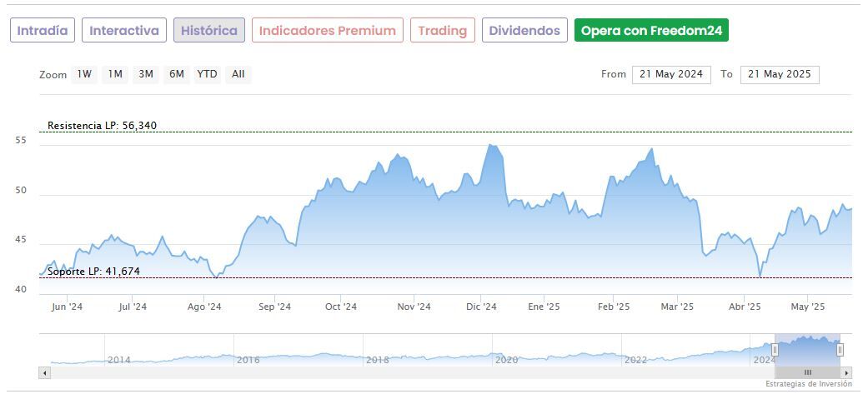
Task: Open the Indicadores Premium tab
Action: point(328,31)
